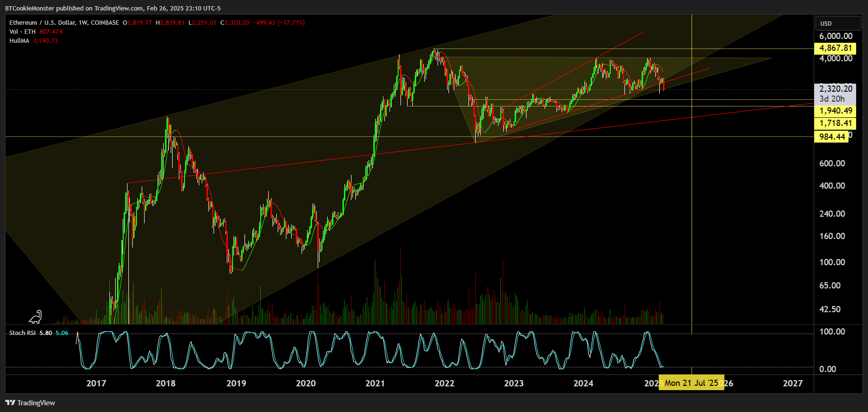Click the 2017 label on time axis
This screenshot has width=868, height=412.
[96, 383]
